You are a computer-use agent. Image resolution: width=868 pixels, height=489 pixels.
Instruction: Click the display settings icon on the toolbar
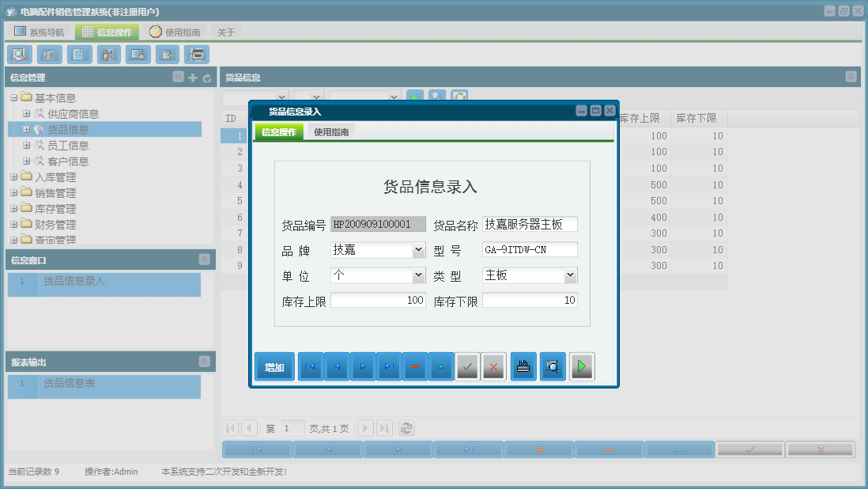point(138,54)
